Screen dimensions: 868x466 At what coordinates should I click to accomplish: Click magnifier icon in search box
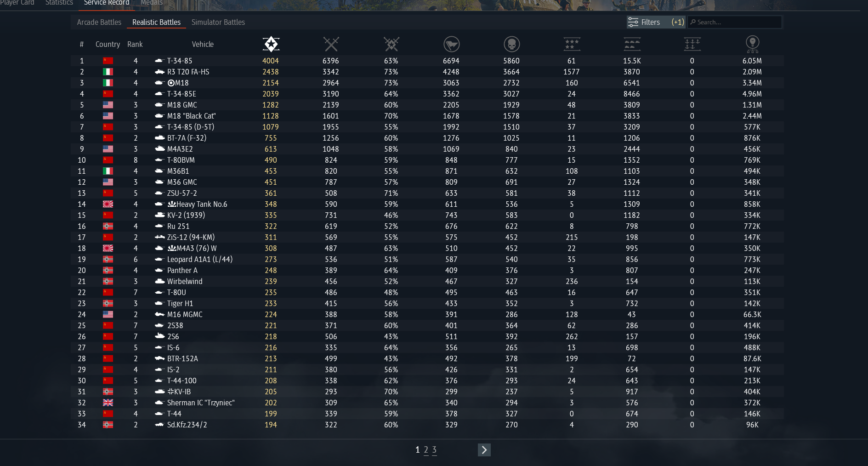pos(693,22)
